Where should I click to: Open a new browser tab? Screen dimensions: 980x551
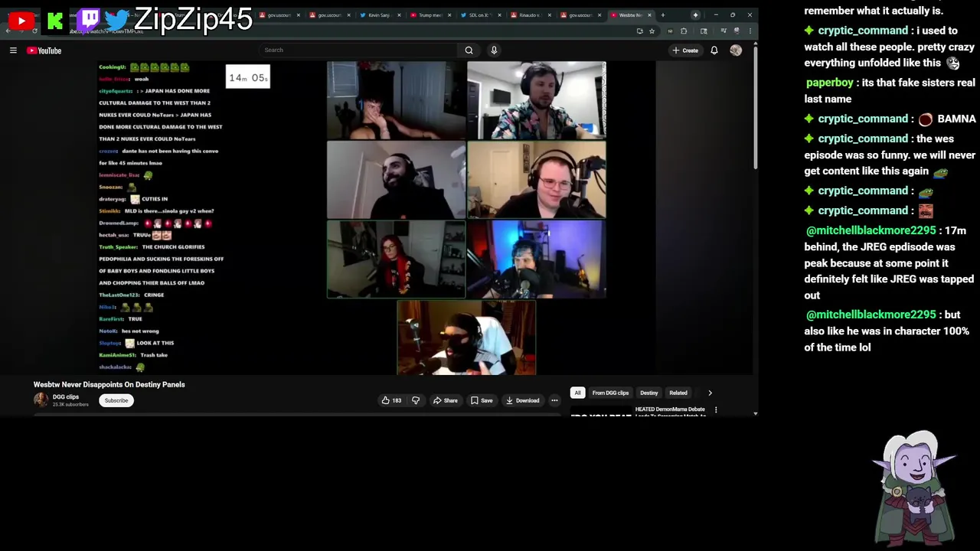click(663, 15)
